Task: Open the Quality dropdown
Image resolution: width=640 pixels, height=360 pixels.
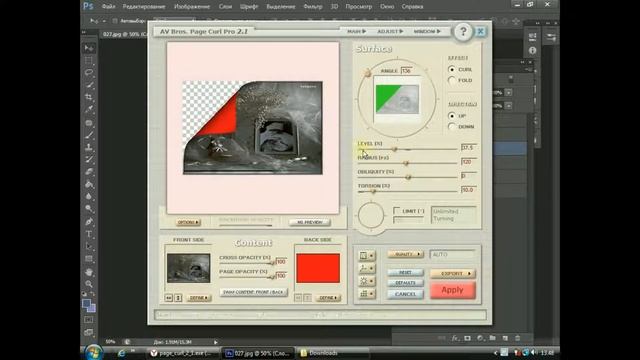Action: click(x=405, y=254)
